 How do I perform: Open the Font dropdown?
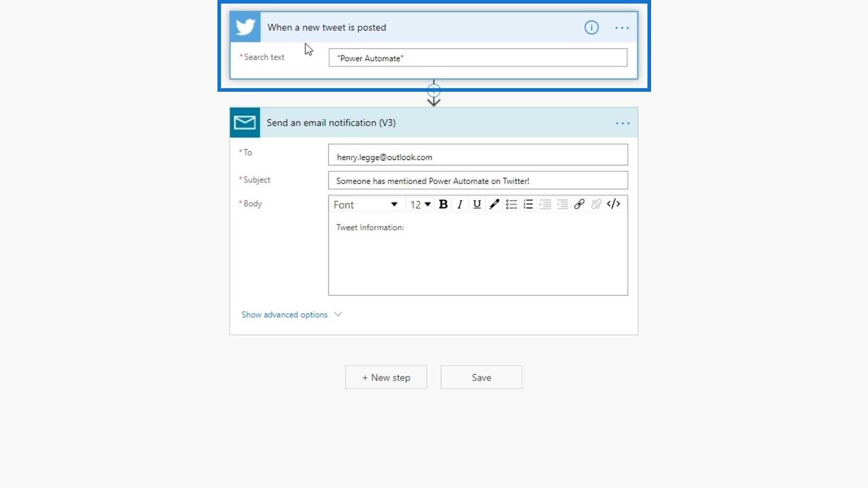point(366,204)
